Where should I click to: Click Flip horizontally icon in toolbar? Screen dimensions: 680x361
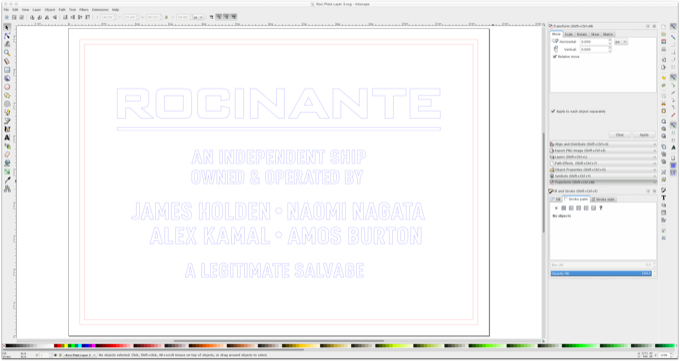[x=47, y=17]
